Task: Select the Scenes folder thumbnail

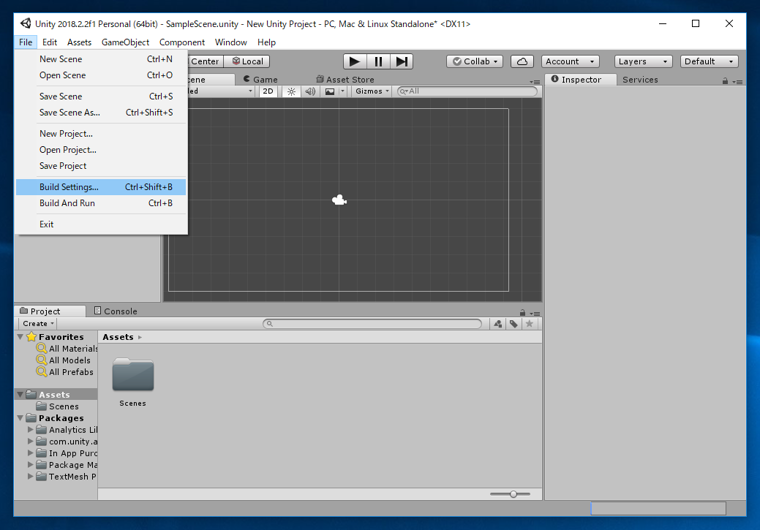Action: click(133, 374)
